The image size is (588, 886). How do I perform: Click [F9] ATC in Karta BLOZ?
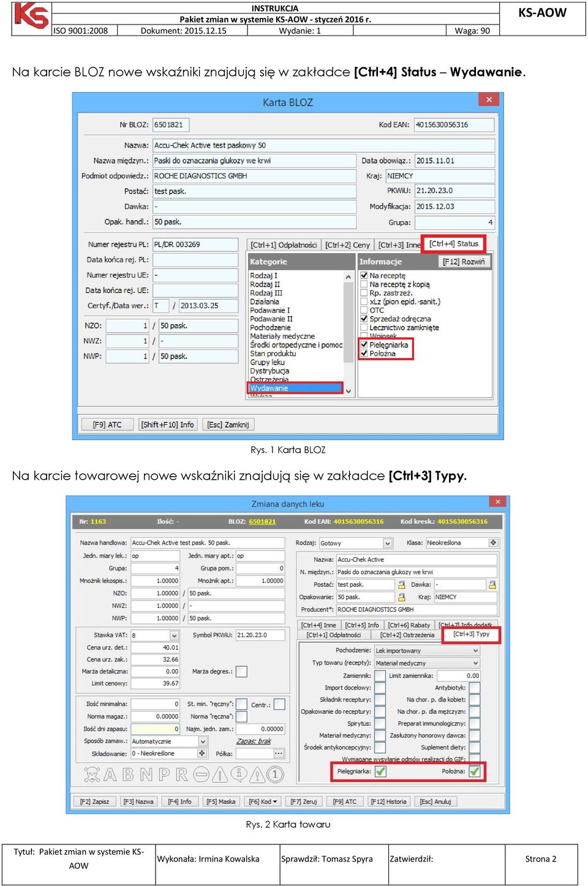click(x=107, y=425)
